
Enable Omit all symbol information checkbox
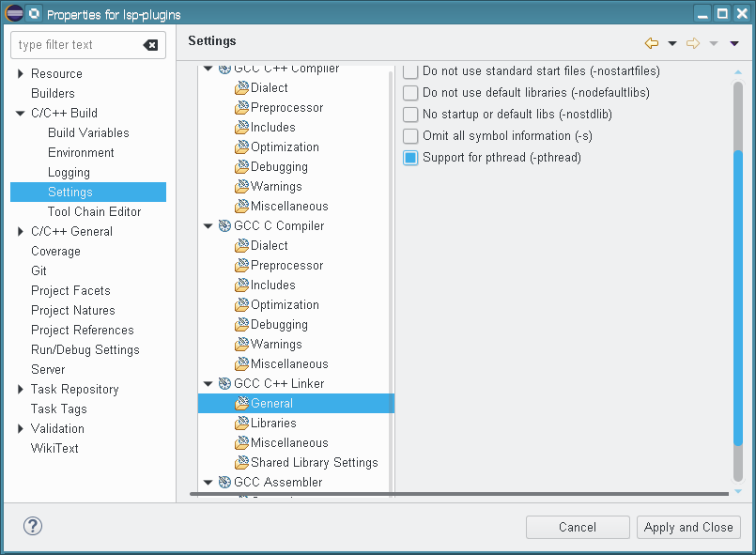[410, 136]
